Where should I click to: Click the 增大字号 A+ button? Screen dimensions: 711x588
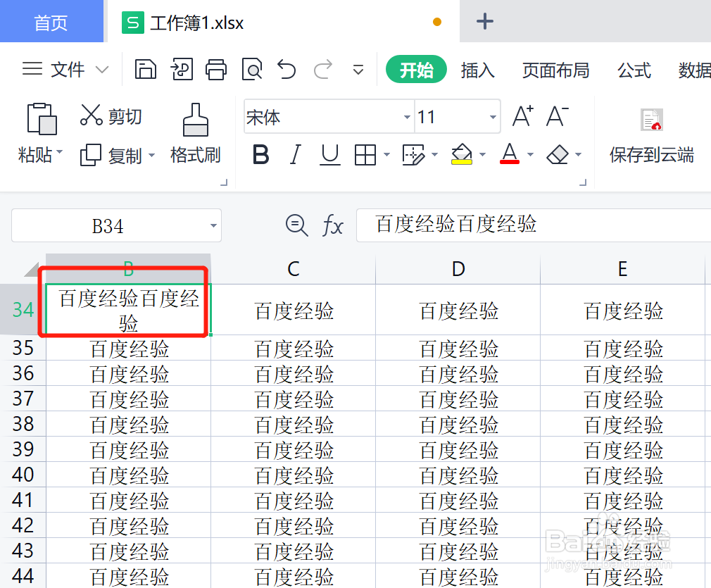pos(522,117)
